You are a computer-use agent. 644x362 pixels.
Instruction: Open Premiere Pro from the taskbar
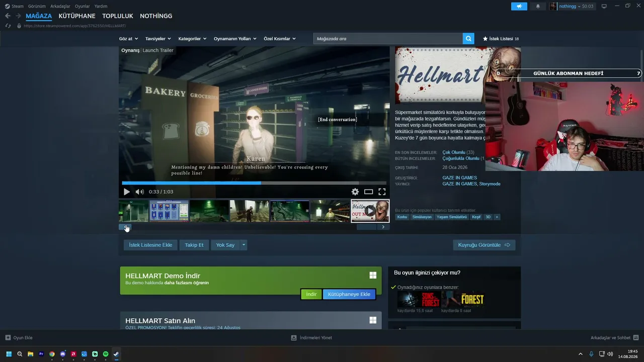point(41,354)
